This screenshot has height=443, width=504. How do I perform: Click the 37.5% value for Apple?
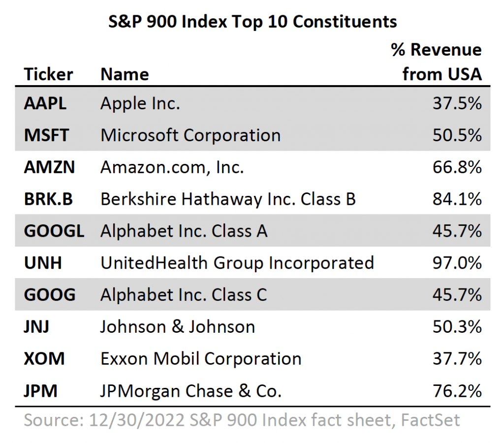[x=457, y=103]
